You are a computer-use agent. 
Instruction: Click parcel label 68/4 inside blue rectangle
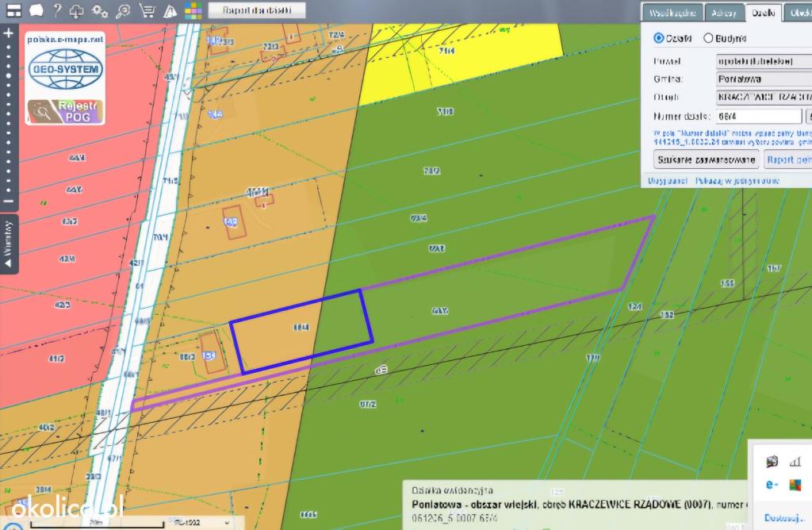301,327
